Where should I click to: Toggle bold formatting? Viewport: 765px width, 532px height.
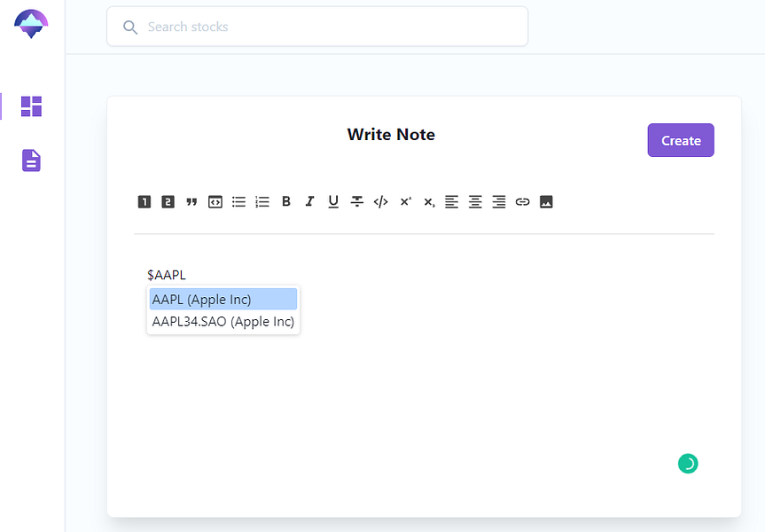click(286, 201)
